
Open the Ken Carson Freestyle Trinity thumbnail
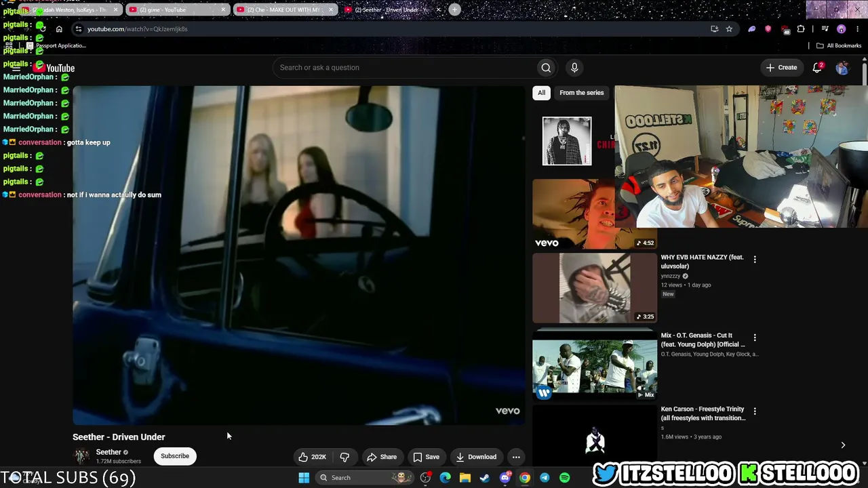(595, 440)
